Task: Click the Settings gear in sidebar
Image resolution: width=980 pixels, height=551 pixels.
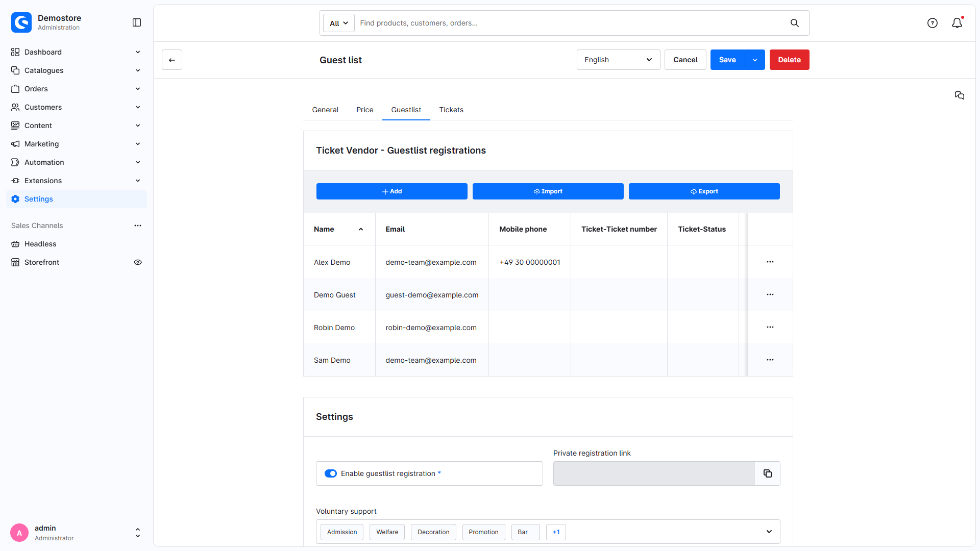Action: [x=15, y=199]
